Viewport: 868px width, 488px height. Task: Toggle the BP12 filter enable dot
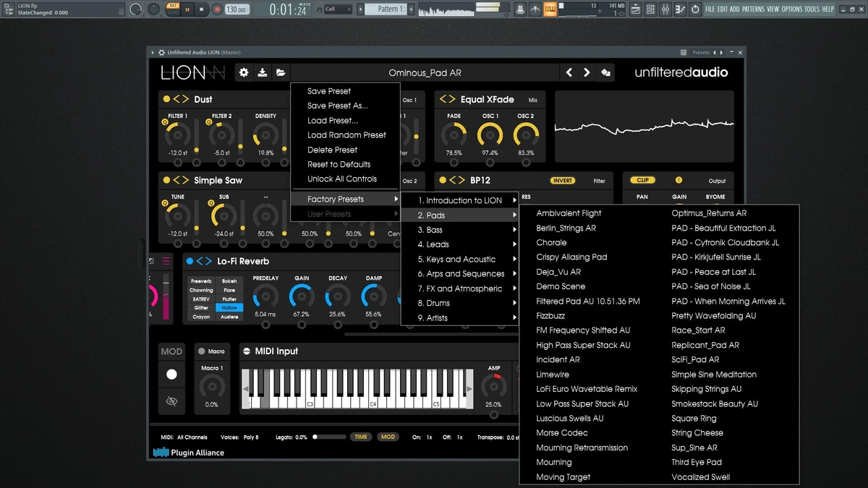pos(443,180)
